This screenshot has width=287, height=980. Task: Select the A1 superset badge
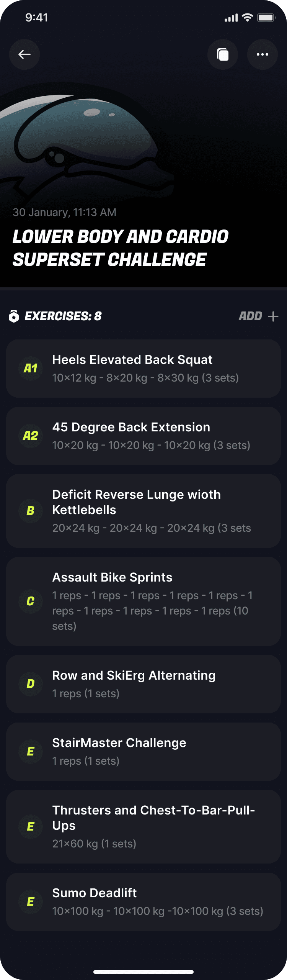pyautogui.click(x=30, y=369)
